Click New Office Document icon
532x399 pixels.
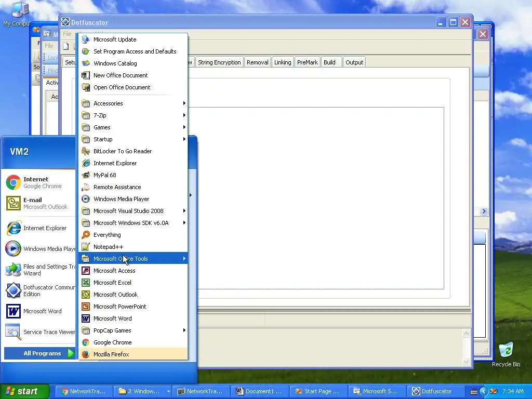(x=86, y=75)
